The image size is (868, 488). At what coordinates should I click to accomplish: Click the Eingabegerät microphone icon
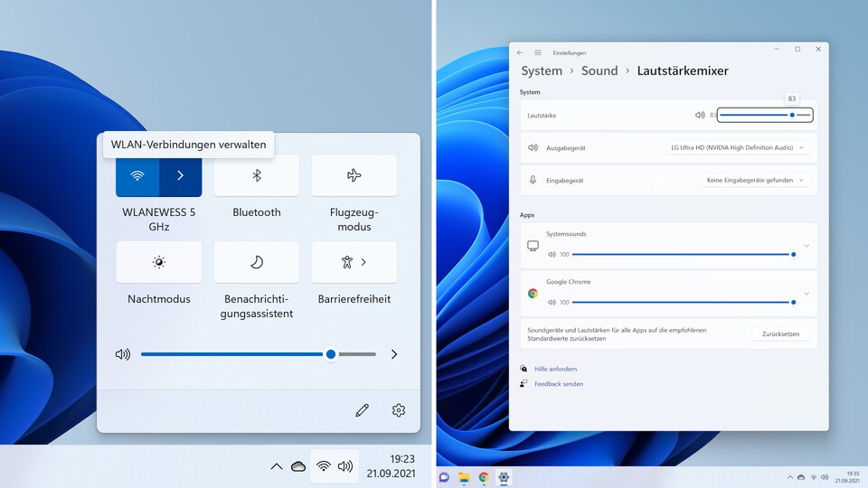tap(533, 181)
